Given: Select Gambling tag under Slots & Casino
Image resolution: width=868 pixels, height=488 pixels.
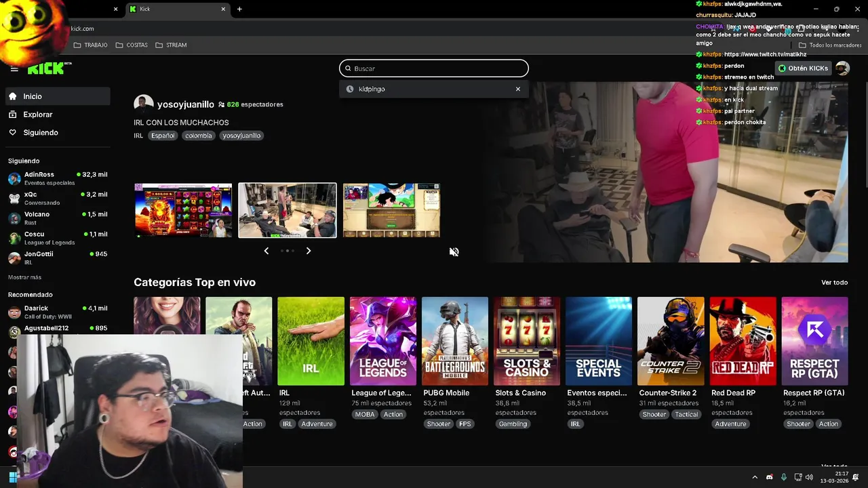Looking at the screenshot, I should [513, 424].
